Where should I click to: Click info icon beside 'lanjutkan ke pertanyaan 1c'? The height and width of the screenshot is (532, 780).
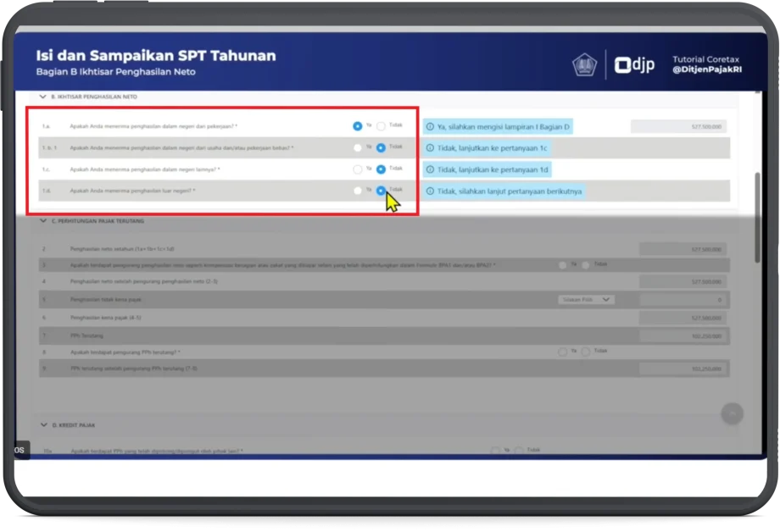click(430, 148)
